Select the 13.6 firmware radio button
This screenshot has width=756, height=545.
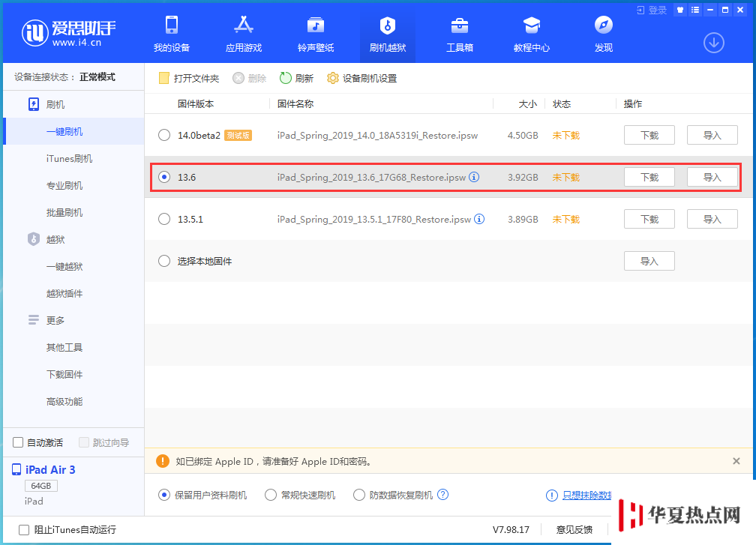pyautogui.click(x=164, y=178)
